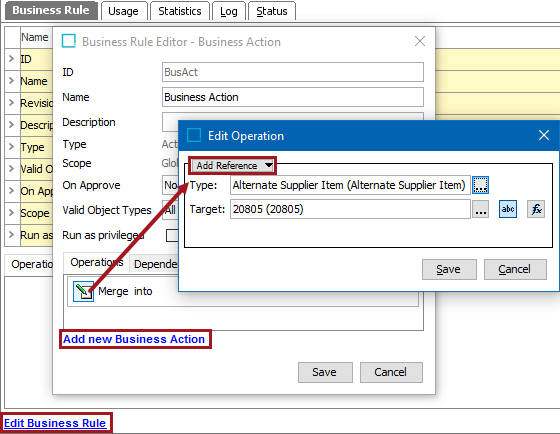Save the Edit Operation dialog
The width and height of the screenshot is (560, 434).
click(x=449, y=269)
